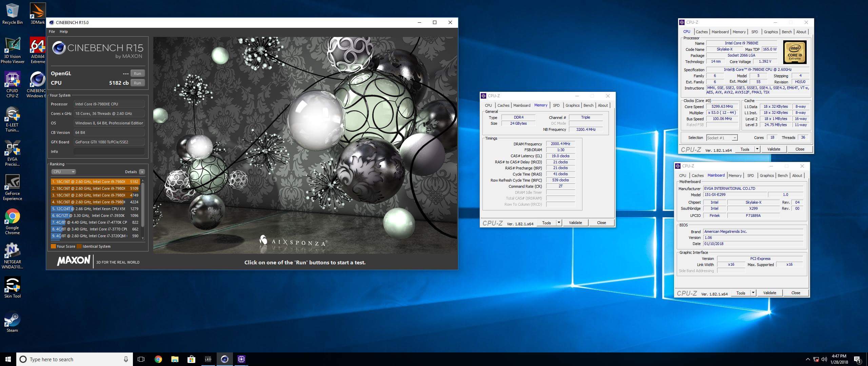Click the Windows Start button
The width and height of the screenshot is (868, 366).
click(8, 359)
